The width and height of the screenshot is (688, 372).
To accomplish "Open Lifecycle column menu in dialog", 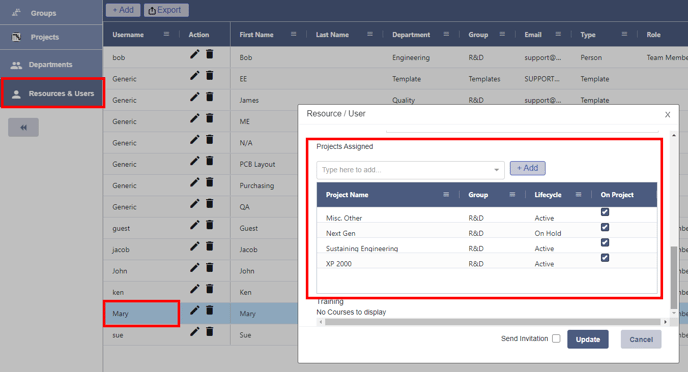I will 579,194.
